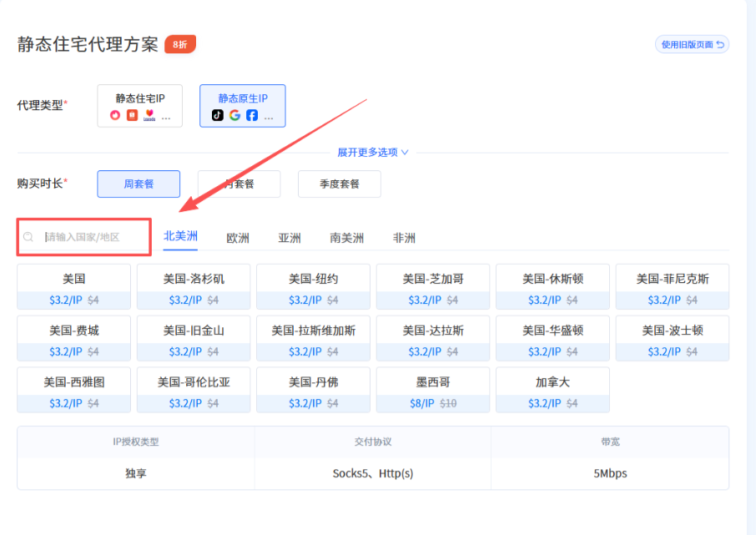Click 使用旧版页面 button
Screen dimensions: 756x535
coord(692,44)
